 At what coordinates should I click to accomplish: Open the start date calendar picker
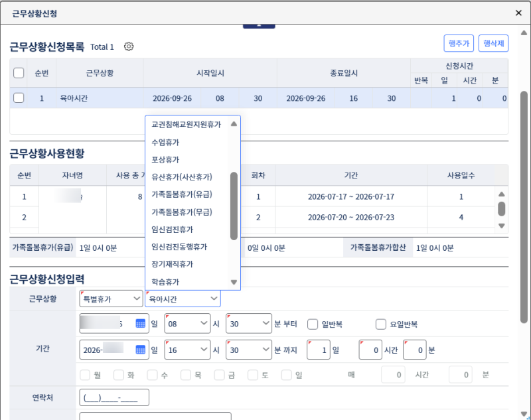pos(140,324)
